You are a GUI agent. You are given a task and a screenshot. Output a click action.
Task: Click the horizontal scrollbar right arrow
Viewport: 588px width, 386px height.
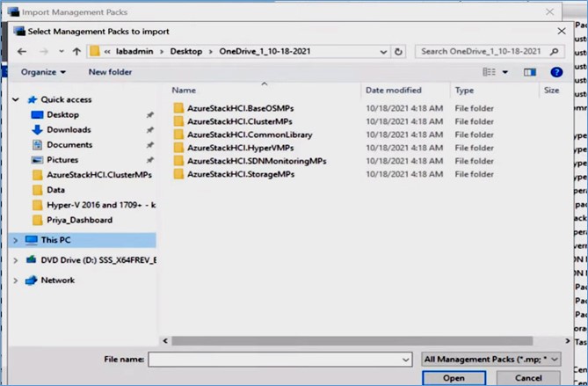click(x=568, y=340)
